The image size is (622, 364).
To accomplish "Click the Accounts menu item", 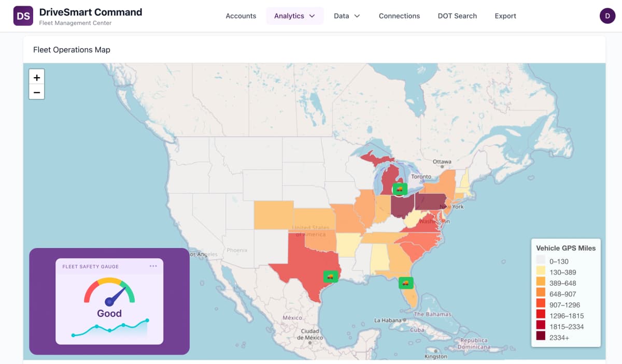I will (241, 16).
